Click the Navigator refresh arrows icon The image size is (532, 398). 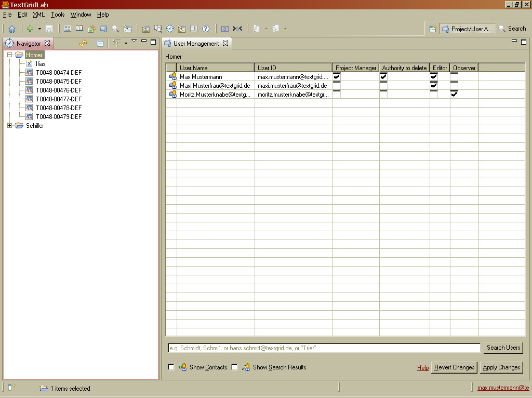[x=83, y=44]
